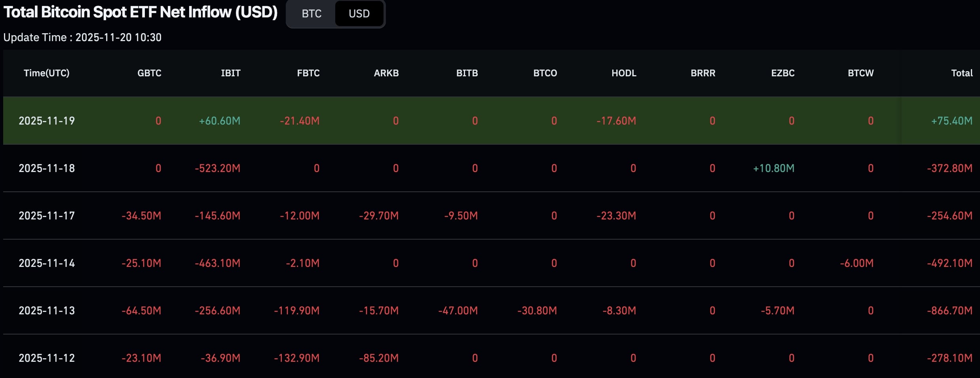This screenshot has width=980, height=378.
Task: Select the BITB column header
Action: coord(467,73)
